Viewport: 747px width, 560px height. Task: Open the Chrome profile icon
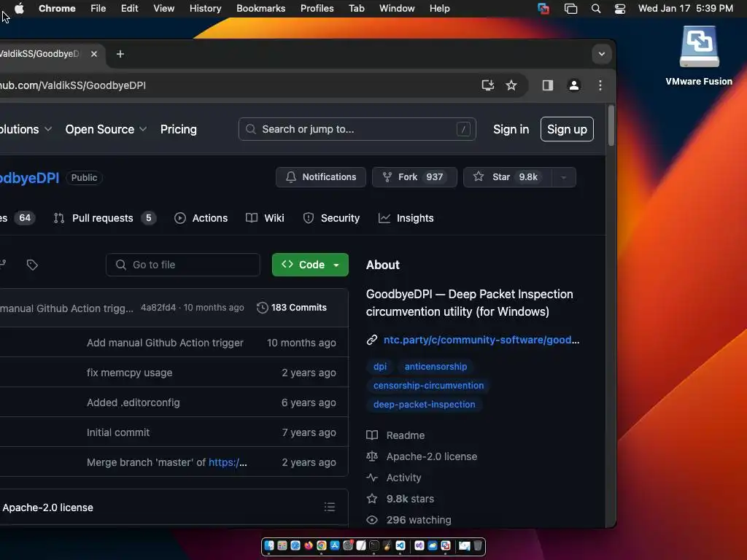[574, 85]
